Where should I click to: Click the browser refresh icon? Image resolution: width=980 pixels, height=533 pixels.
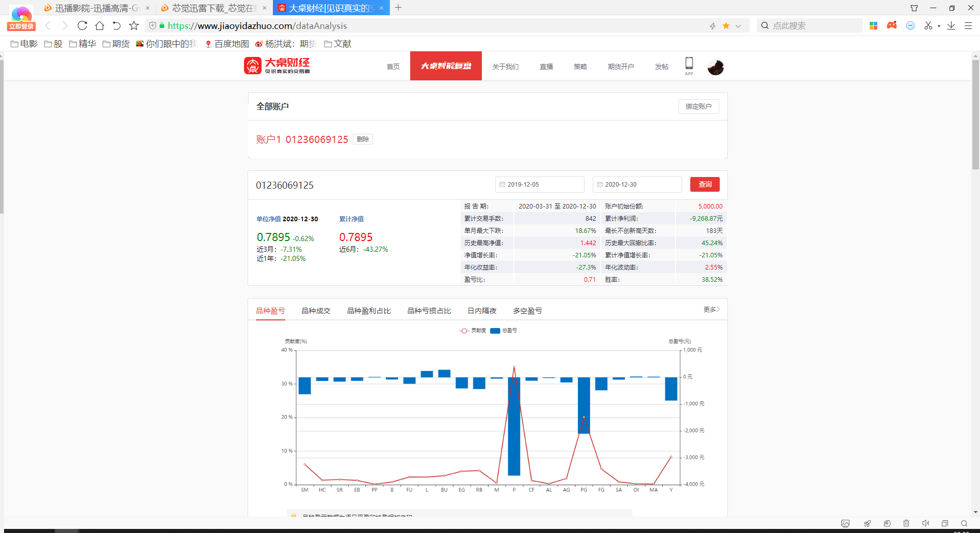(82, 25)
